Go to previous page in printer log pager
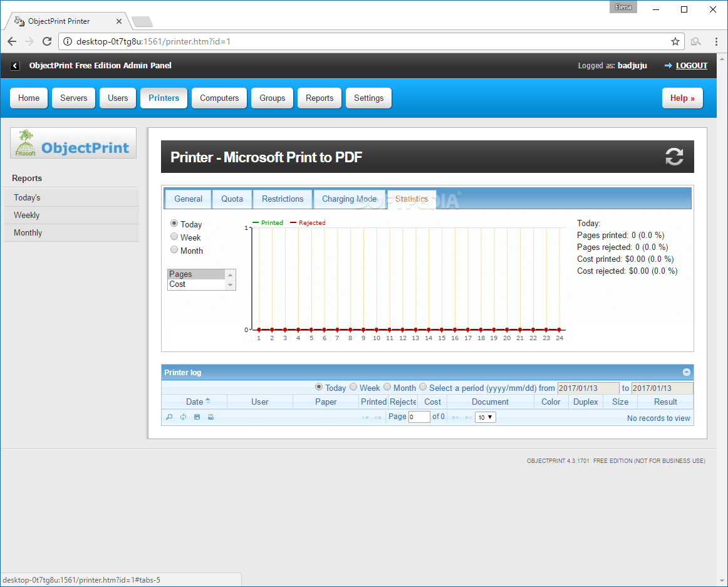 point(377,417)
